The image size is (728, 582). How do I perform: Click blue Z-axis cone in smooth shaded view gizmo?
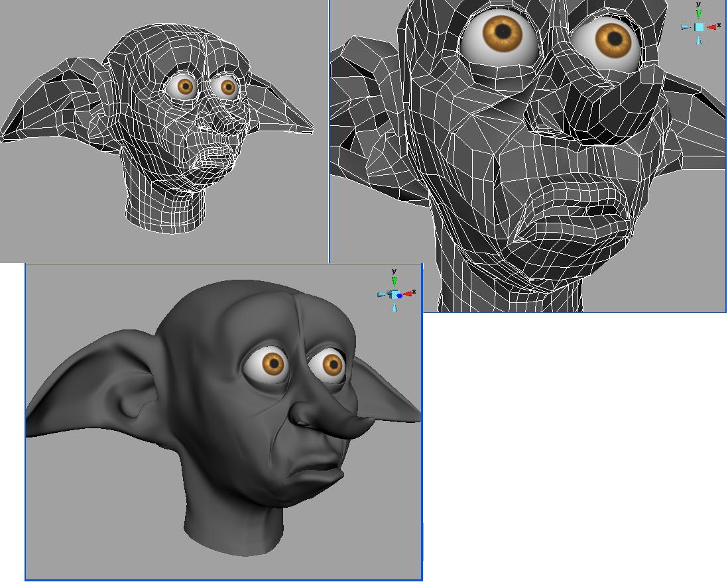point(400,296)
